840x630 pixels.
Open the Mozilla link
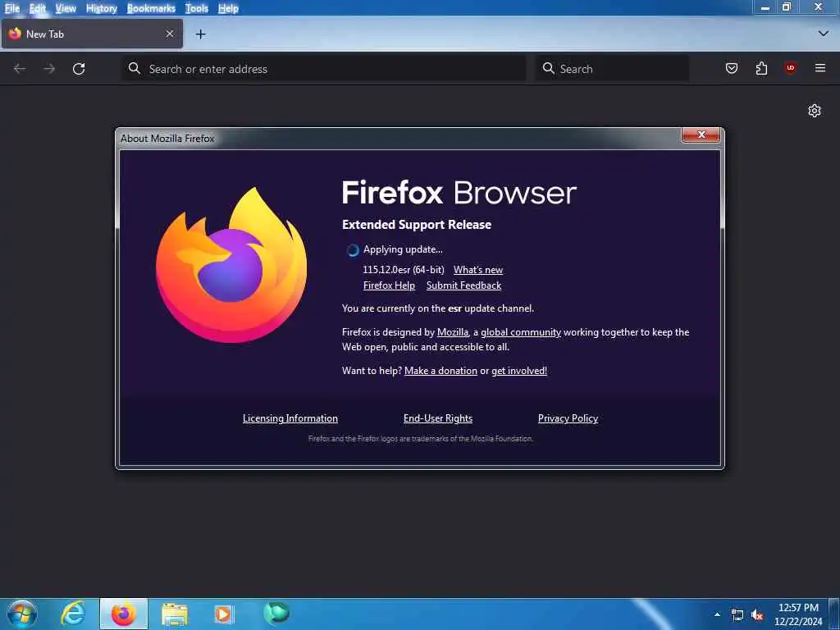click(x=453, y=332)
